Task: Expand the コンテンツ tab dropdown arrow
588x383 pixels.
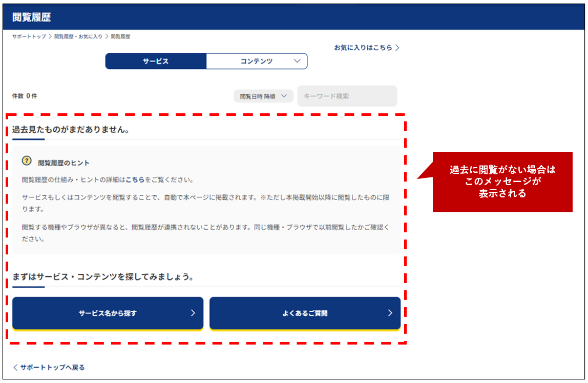Action: (298, 61)
